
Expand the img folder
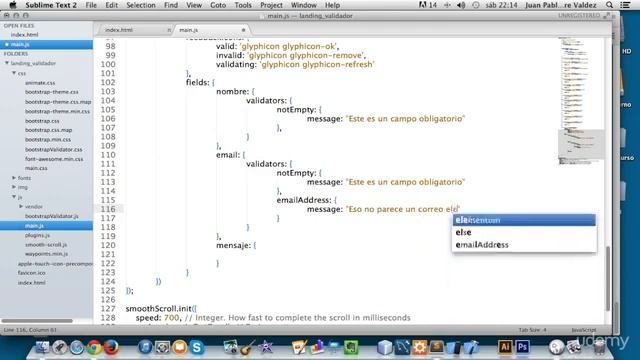pos(14,187)
